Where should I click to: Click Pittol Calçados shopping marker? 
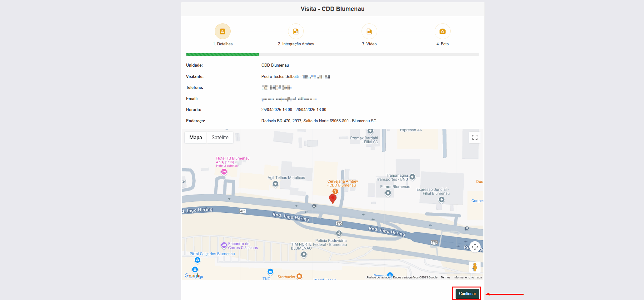pos(197,260)
